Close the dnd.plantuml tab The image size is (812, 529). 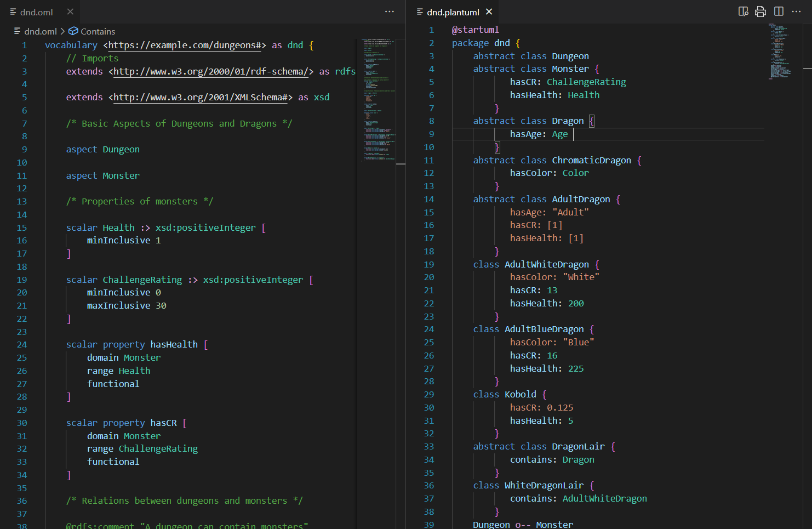pyautogui.click(x=489, y=12)
